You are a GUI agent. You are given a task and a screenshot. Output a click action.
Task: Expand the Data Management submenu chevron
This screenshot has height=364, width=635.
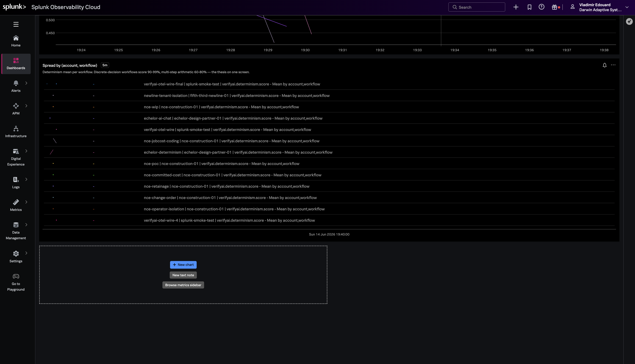coord(26,225)
